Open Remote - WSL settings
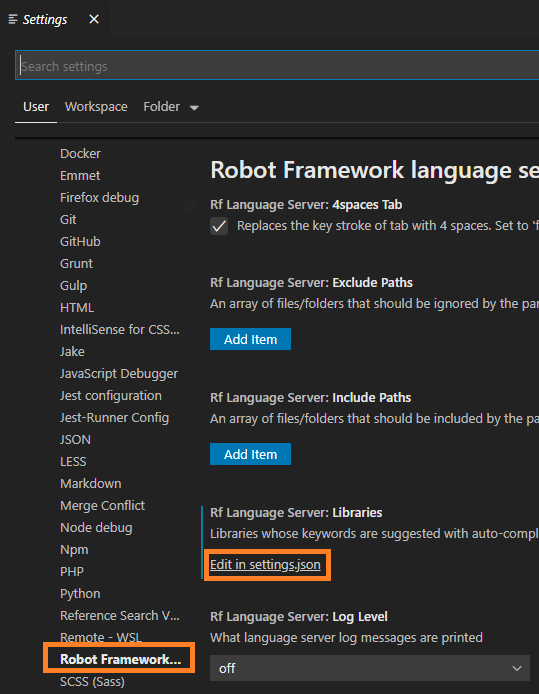The height and width of the screenshot is (694, 539). coord(101,637)
